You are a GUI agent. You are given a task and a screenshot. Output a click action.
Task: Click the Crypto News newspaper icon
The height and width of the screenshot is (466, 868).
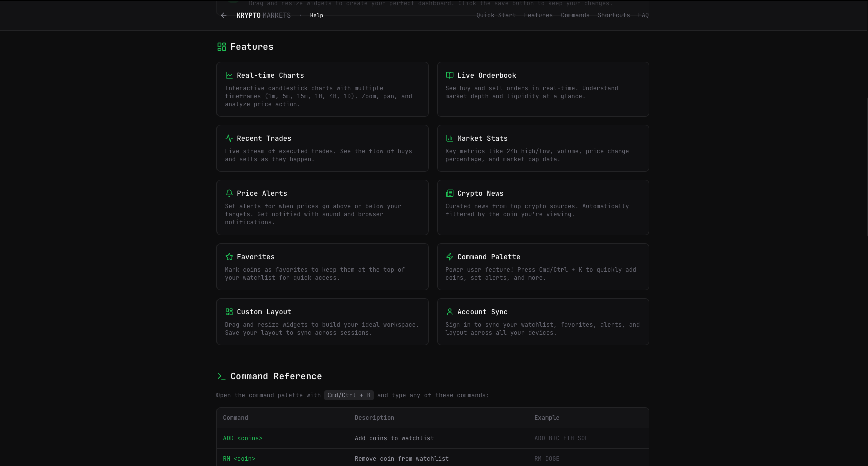[450, 193]
